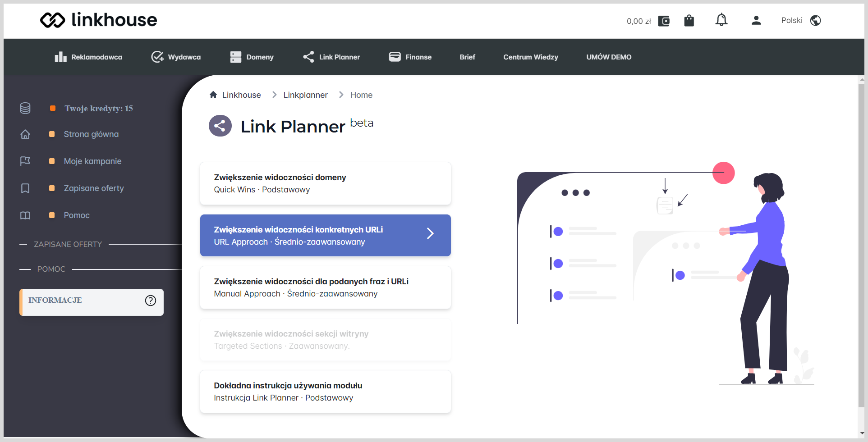Open the wallet balance icon

click(664, 21)
